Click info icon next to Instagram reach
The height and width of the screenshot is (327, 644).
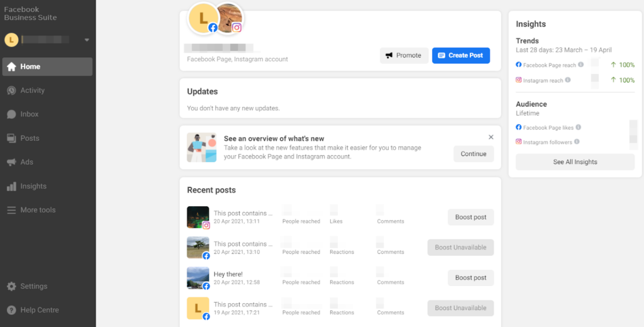[568, 80]
